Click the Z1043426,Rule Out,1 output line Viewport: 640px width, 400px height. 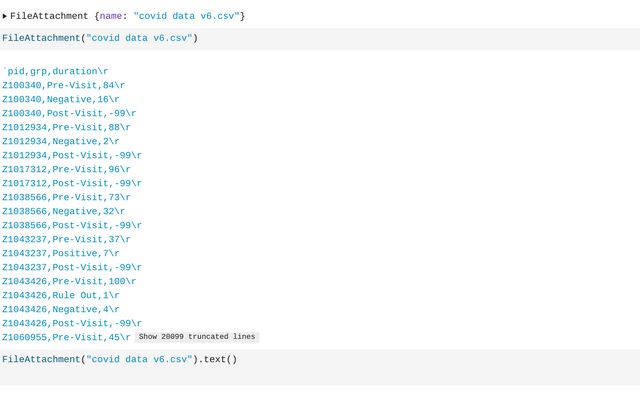(60, 296)
